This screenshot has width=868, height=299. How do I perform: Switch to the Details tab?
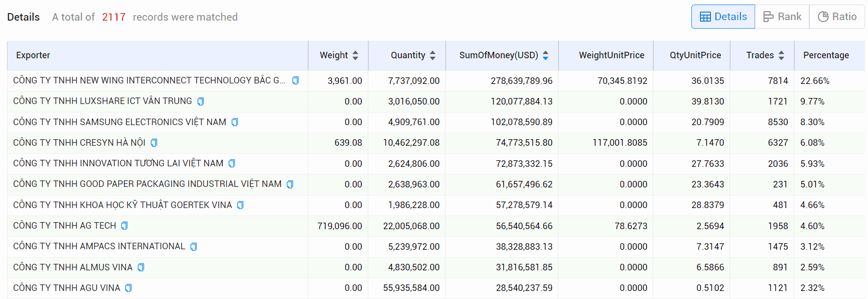tap(723, 17)
